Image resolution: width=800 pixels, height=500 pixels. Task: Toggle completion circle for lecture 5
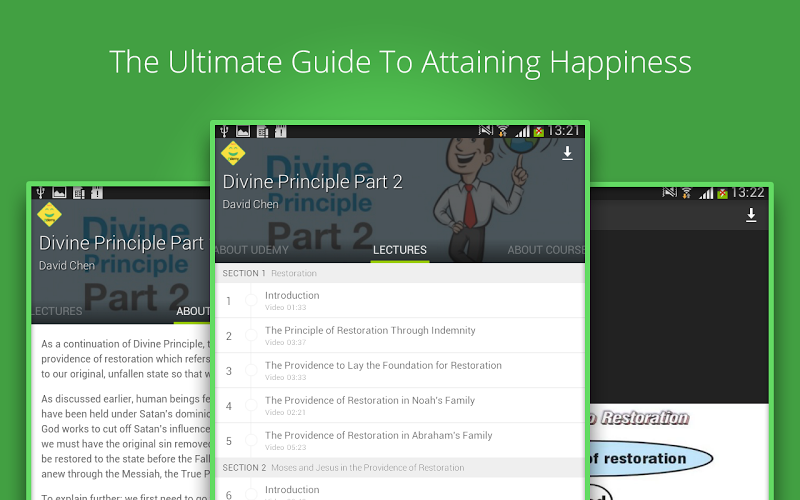point(251,440)
